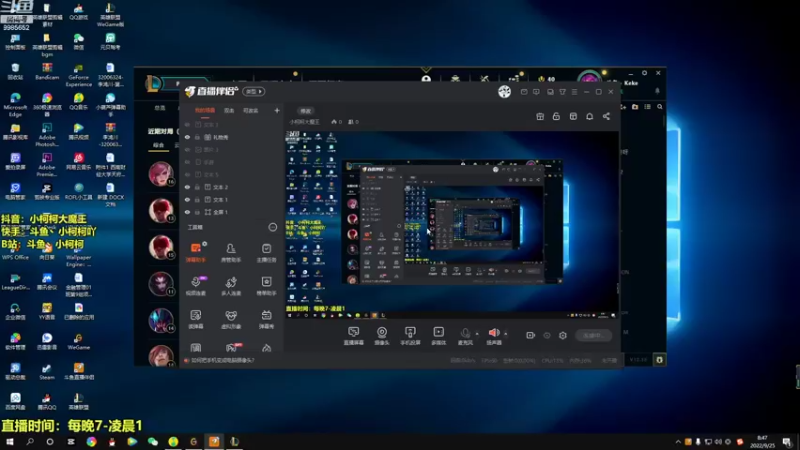800x450 pixels.
Task: Click the microphone icon in bottom bar
Action: coord(465,334)
